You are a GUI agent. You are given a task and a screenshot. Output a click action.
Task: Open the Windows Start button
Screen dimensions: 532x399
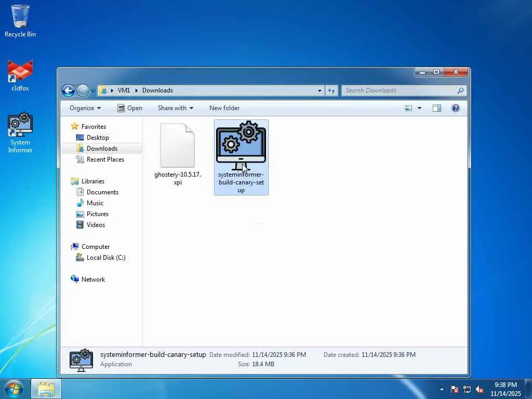tap(14, 389)
